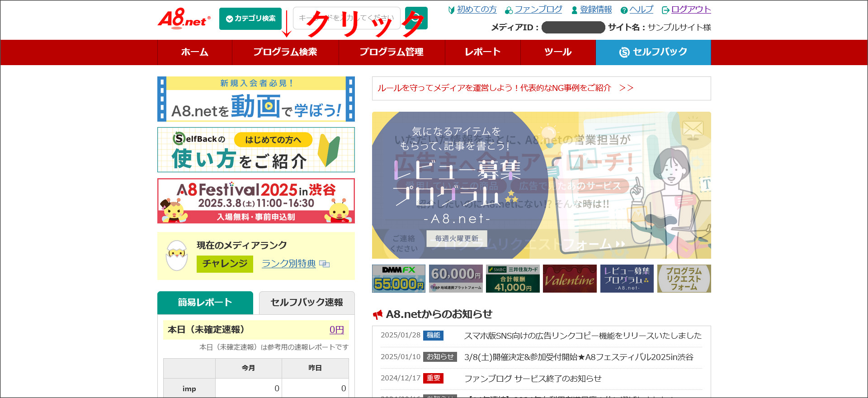Open the セルフバック menu tab

click(653, 52)
